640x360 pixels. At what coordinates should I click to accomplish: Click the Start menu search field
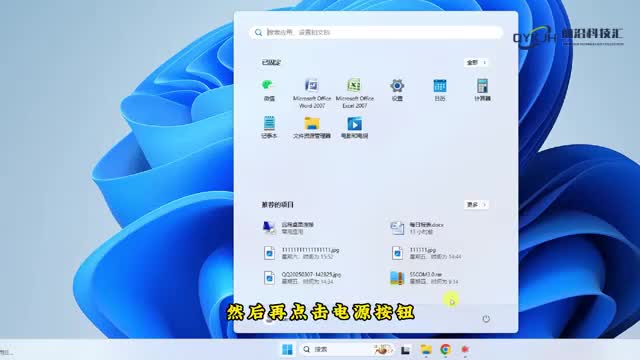click(x=376, y=32)
